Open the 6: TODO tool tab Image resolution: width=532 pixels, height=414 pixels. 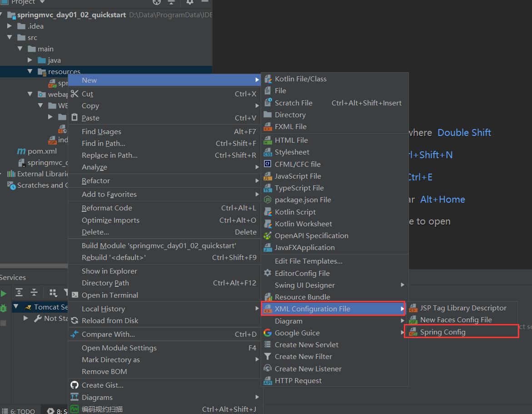coord(19,411)
